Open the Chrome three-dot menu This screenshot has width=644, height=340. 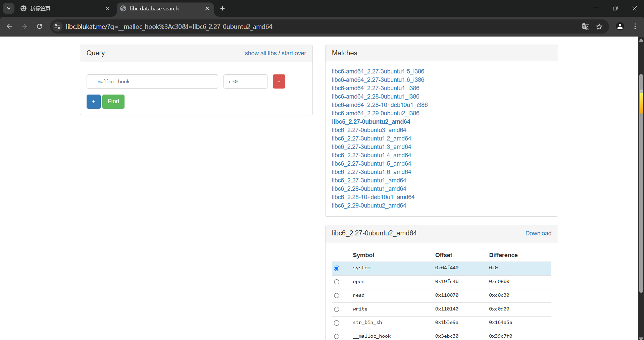635,26
